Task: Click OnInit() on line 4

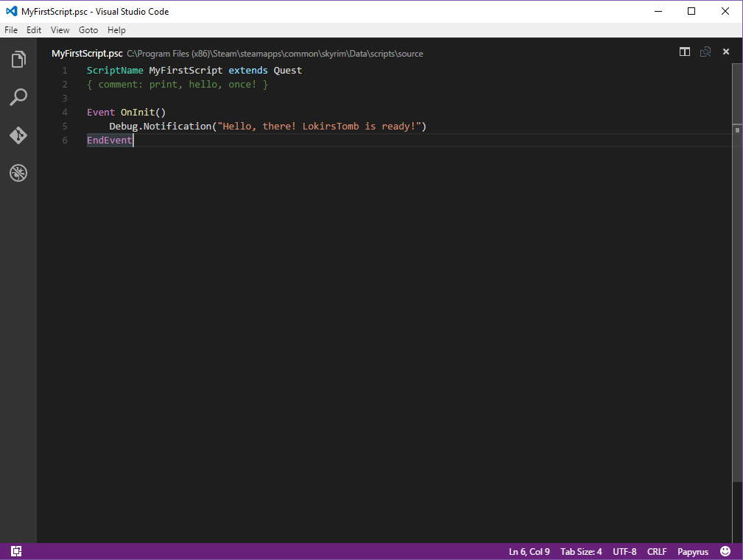Action: coord(143,112)
